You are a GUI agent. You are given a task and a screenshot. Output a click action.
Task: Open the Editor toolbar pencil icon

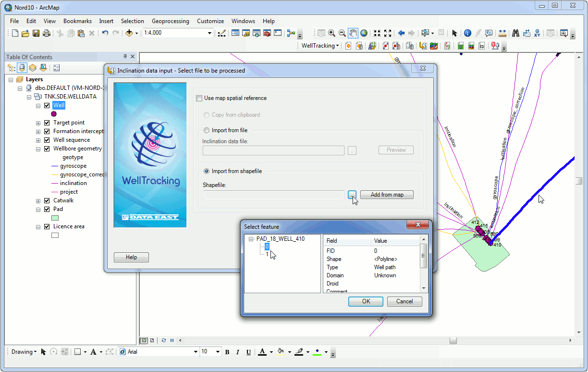(x=221, y=33)
